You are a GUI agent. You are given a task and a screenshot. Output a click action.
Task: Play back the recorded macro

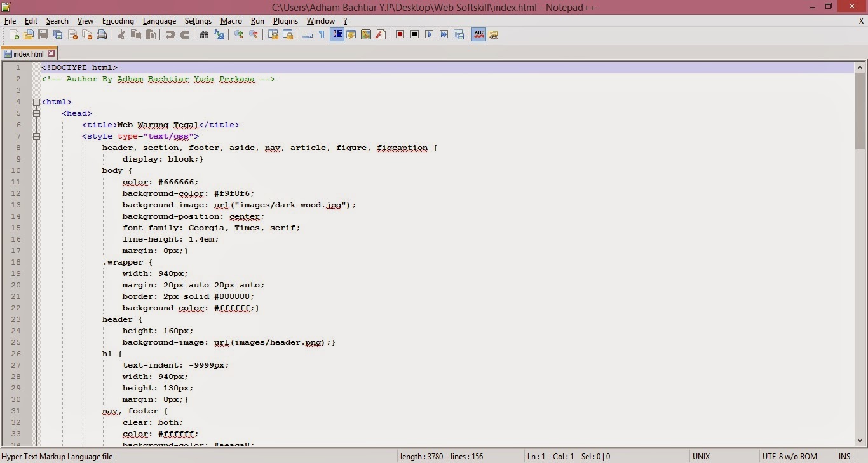[x=430, y=34]
